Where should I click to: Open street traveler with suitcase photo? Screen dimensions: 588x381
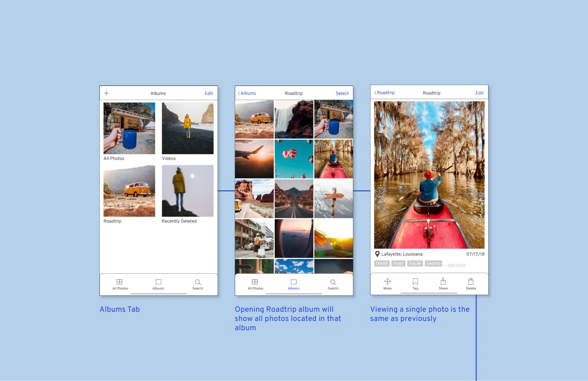point(254,238)
